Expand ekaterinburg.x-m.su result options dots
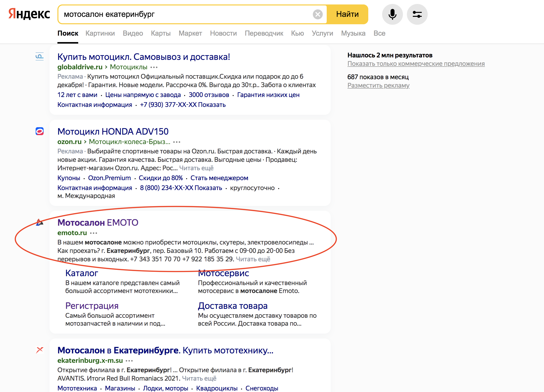The width and height of the screenshot is (544, 392). 129,361
